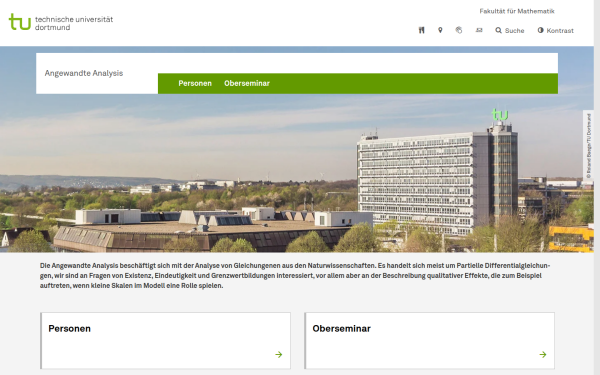Open the Personen card heading
The width and height of the screenshot is (600, 375).
(69, 329)
